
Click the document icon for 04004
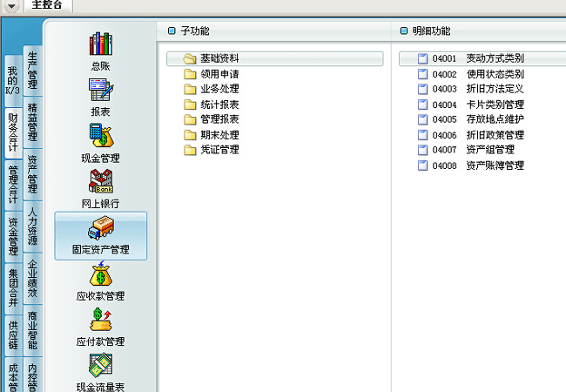pyautogui.click(x=422, y=105)
